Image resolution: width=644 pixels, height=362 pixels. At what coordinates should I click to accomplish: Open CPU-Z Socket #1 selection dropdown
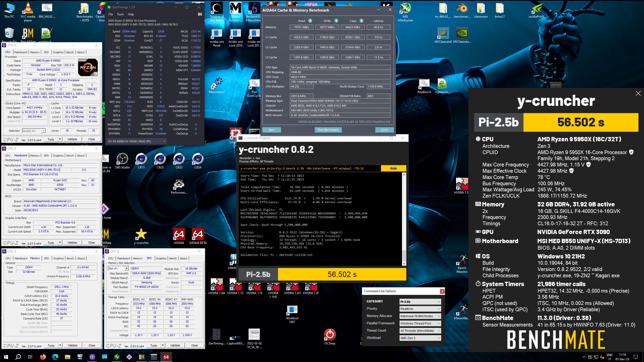coord(34,131)
